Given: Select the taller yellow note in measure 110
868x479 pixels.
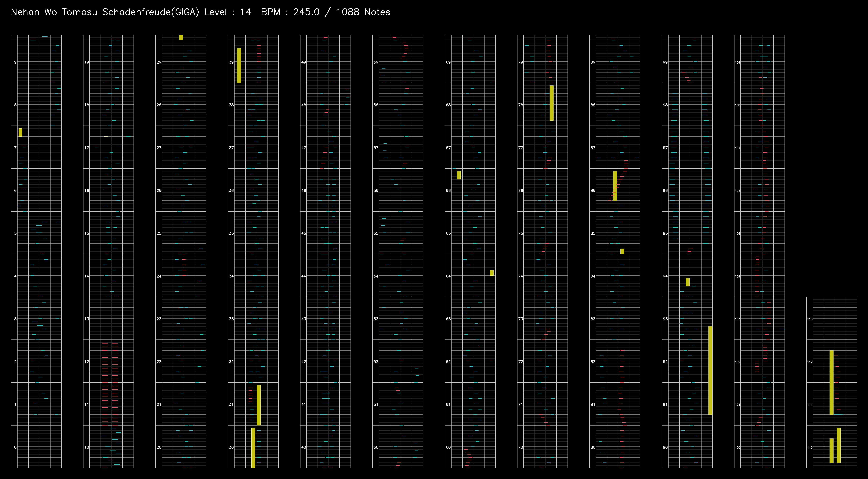Looking at the screenshot, I should click(x=839, y=445).
